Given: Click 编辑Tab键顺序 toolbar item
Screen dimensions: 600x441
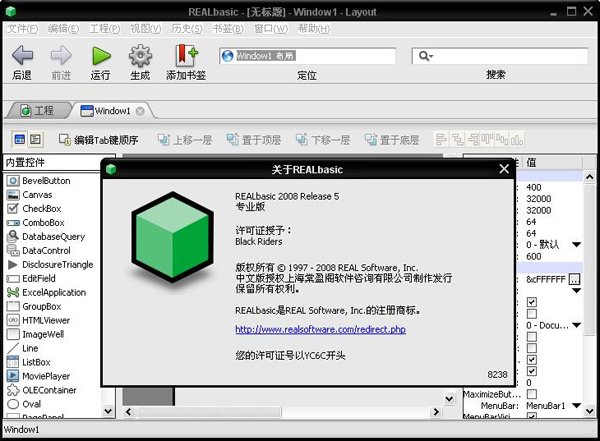Looking at the screenshot, I should click(x=98, y=140).
